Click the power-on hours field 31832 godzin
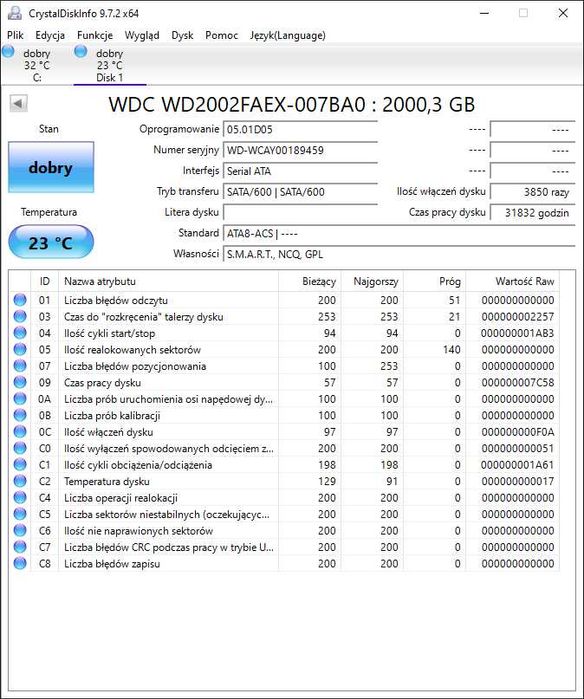Image resolution: width=584 pixels, height=699 pixels. tap(532, 213)
